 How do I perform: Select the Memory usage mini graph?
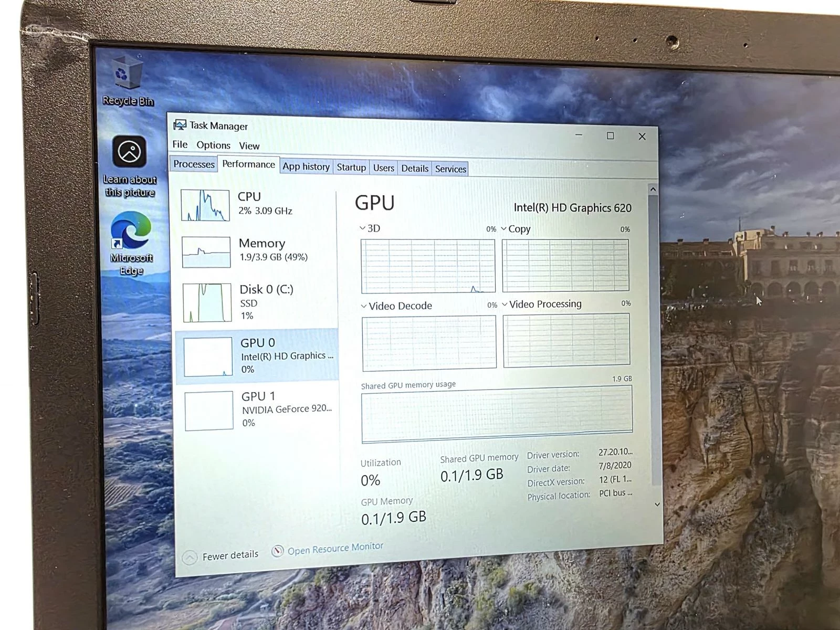[x=206, y=252]
